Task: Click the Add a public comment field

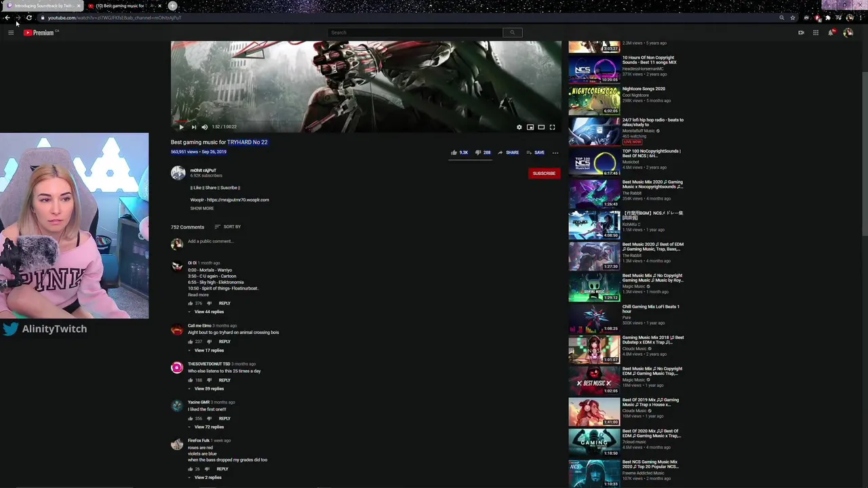Action: pyautogui.click(x=210, y=241)
